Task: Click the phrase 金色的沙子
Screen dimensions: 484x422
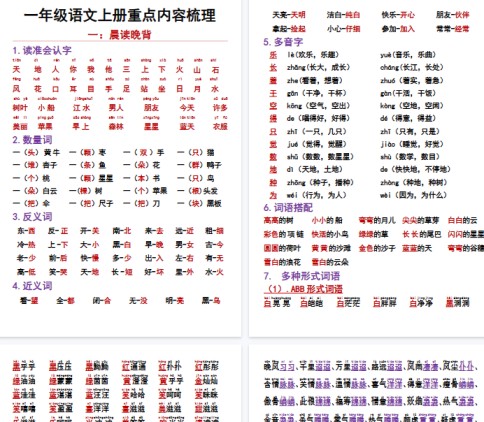Action: click(377, 248)
